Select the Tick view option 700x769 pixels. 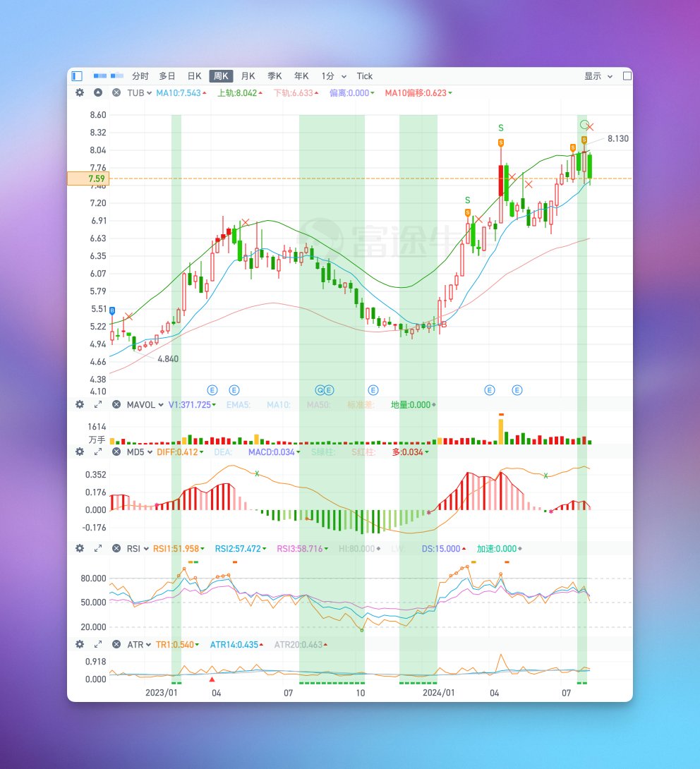(364, 75)
